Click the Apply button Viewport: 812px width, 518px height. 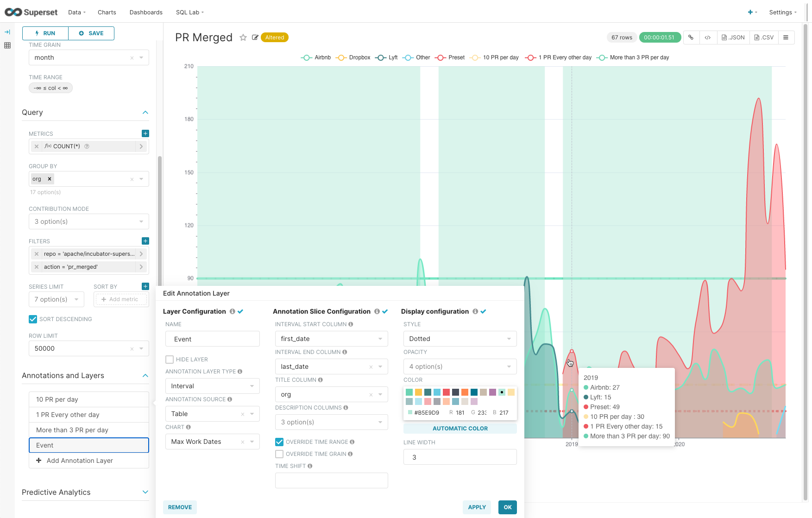pos(477,507)
